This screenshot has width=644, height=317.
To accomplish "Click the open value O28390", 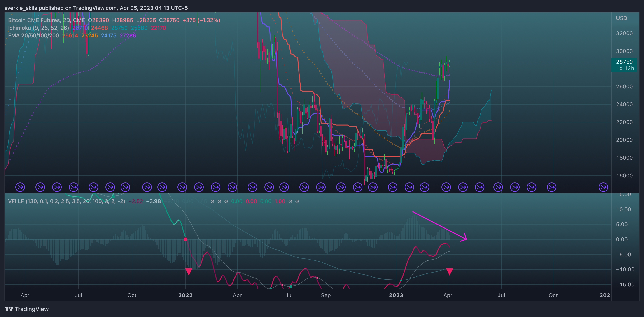I will [x=98, y=20].
